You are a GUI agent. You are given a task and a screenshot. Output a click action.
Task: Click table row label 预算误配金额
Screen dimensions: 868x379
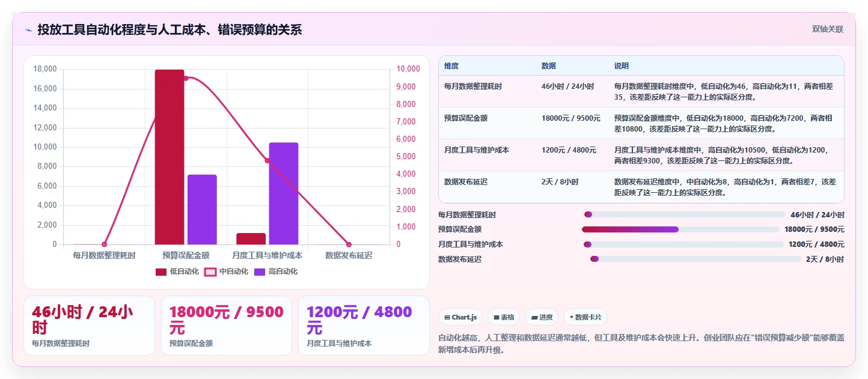coord(466,118)
